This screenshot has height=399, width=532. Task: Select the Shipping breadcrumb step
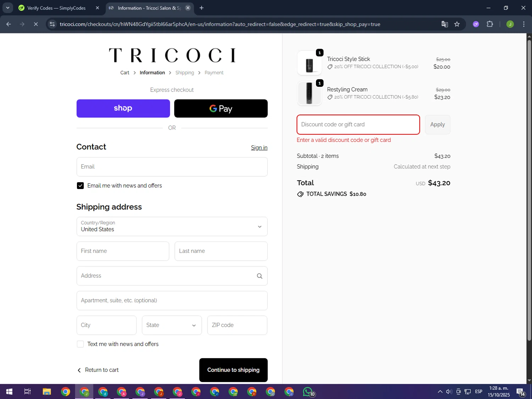[x=185, y=73]
